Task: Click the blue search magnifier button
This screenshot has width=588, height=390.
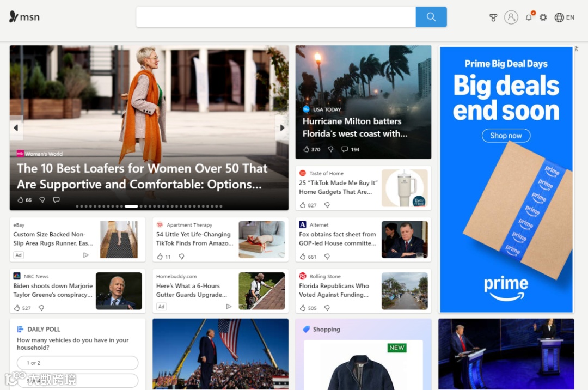Action: (x=431, y=17)
